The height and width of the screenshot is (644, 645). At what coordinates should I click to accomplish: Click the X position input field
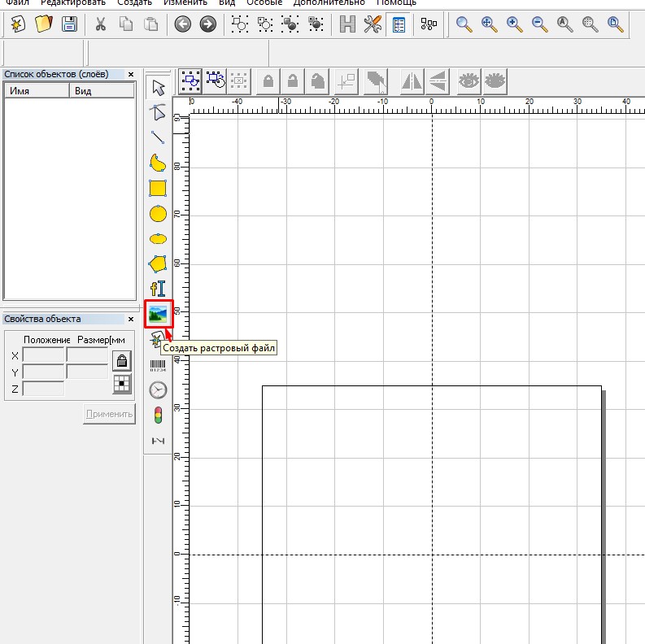click(x=43, y=355)
